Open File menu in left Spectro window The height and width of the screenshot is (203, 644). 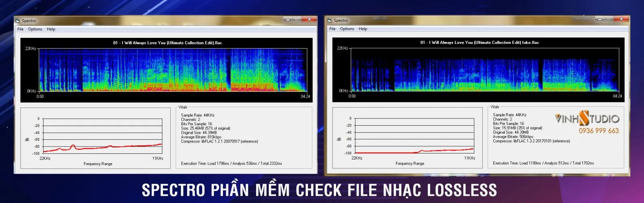[x=21, y=29]
